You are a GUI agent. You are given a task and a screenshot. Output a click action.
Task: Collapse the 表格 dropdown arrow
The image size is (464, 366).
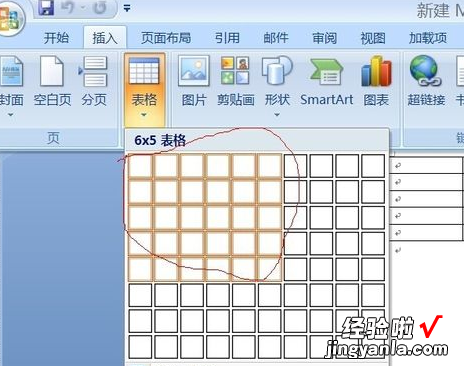point(144,115)
